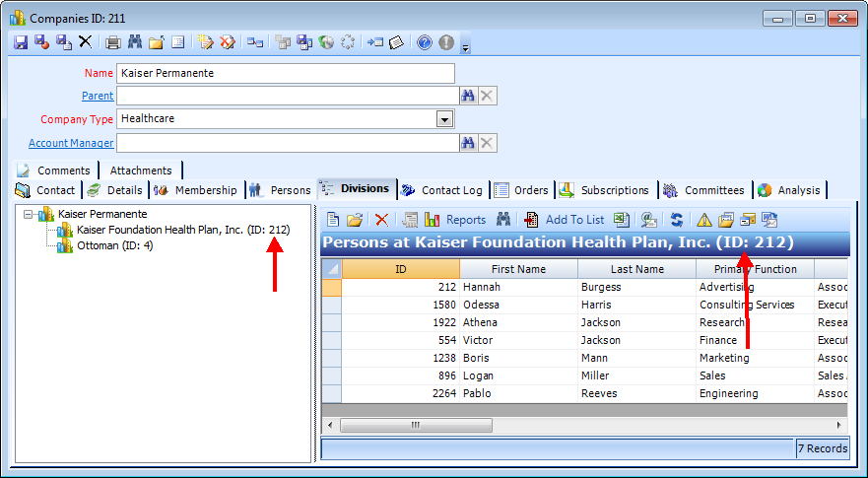Switch to the Comments tab
This screenshot has width=868, height=478.
[55, 171]
